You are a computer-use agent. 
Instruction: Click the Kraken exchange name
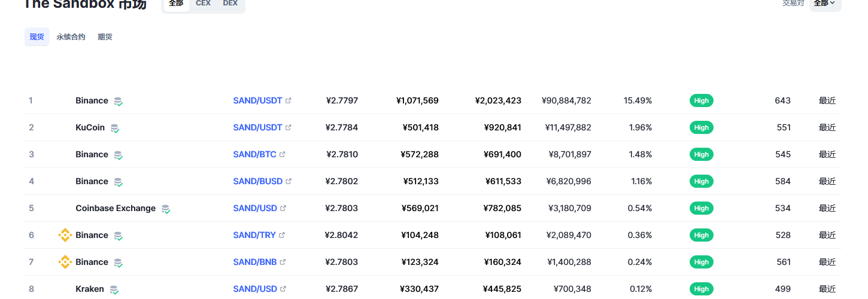pos(90,289)
